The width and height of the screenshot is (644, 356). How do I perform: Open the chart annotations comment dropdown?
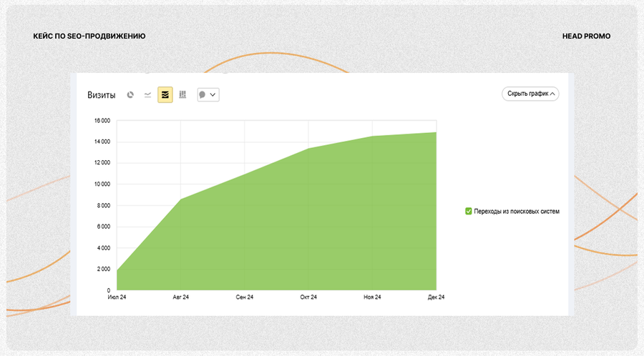tap(208, 95)
